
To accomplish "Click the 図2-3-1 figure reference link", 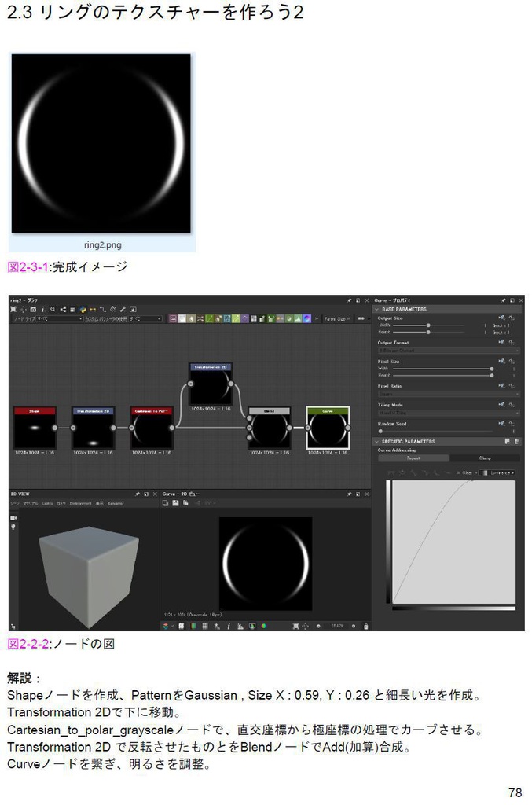I will click(x=28, y=267).
